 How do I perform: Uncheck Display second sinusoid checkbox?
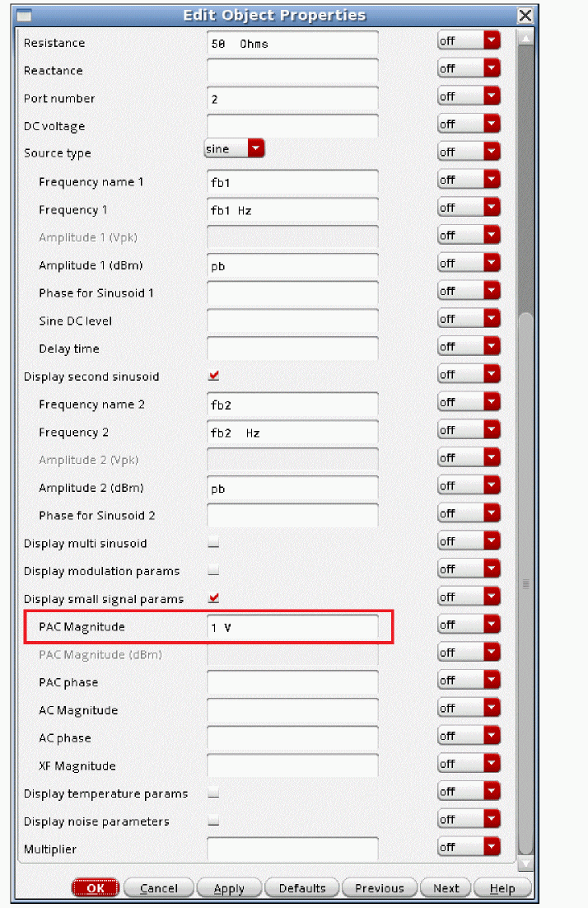coord(214,376)
